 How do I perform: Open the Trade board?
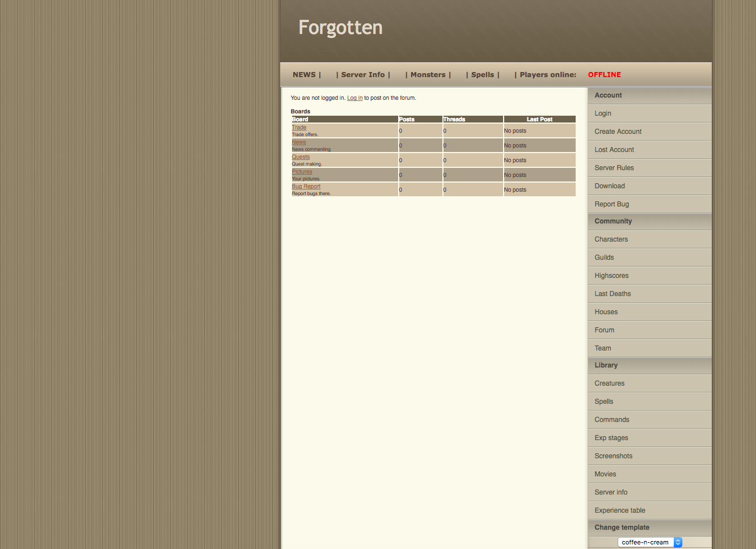coord(299,127)
